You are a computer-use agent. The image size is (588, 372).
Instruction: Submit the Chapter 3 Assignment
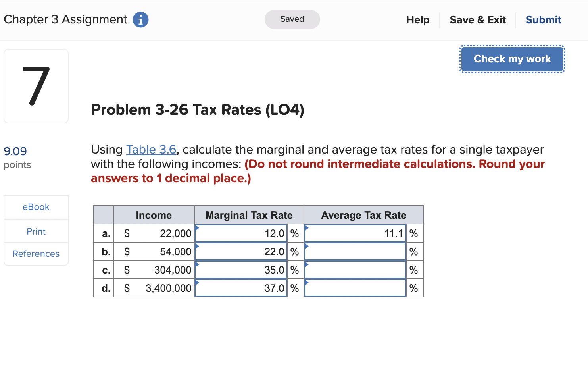[x=543, y=19]
